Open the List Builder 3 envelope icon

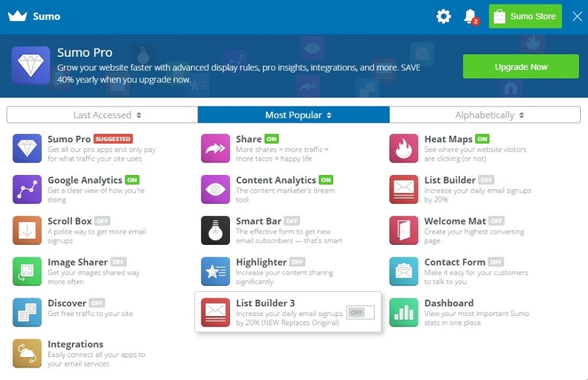click(215, 312)
